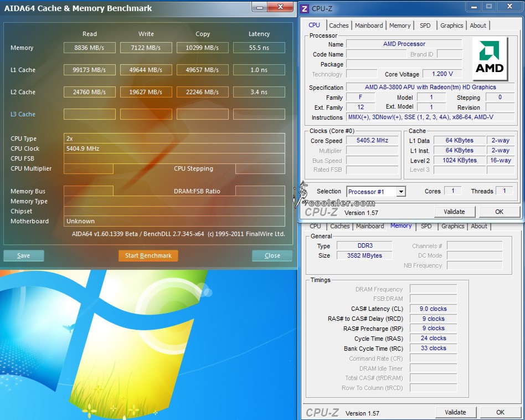
Task: Open the Mainboard tab in the CPU-Z processor window
Action: 369,25
